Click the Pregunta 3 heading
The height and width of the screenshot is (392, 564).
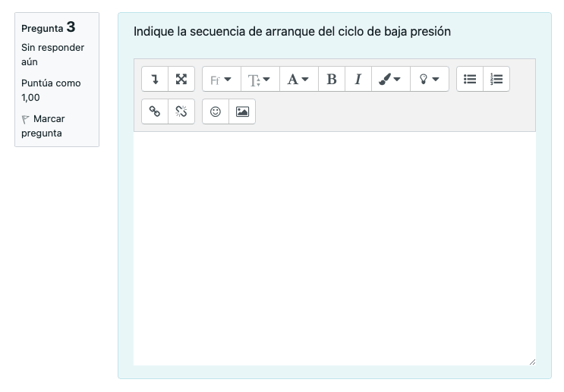pos(48,27)
